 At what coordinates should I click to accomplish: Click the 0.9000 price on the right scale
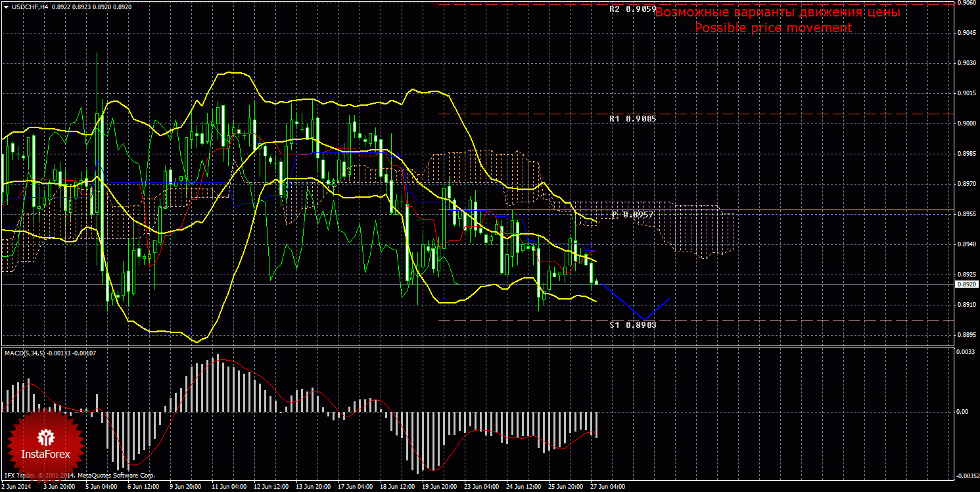coord(965,123)
